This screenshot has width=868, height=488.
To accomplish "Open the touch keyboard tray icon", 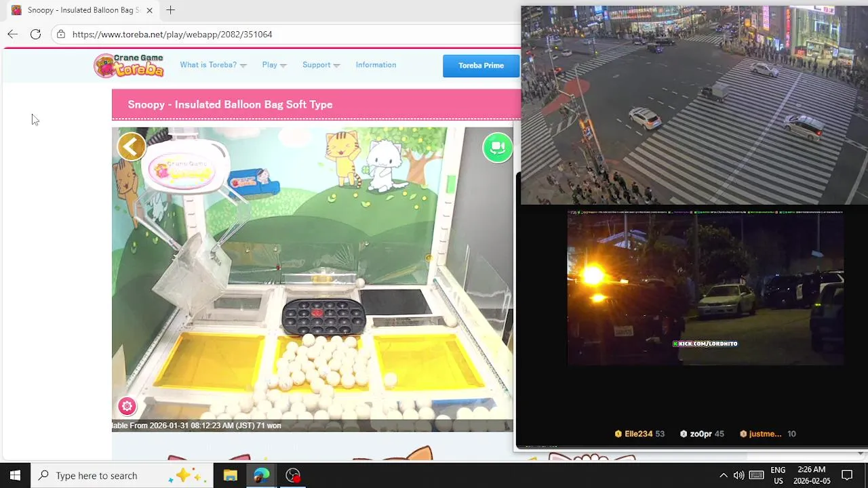I will pyautogui.click(x=757, y=475).
